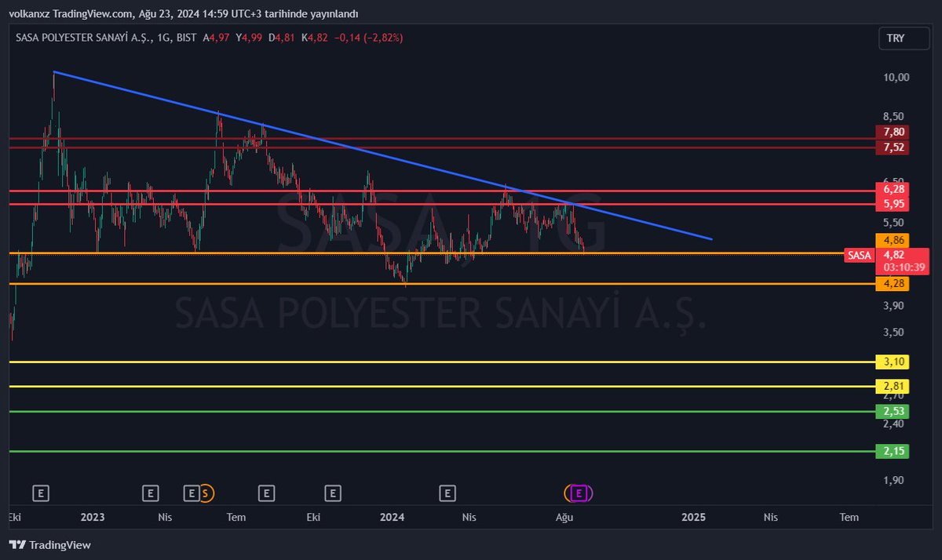Image resolution: width=942 pixels, height=560 pixels.
Task: Click the close value K4,82 in the header
Action: [x=315, y=37]
